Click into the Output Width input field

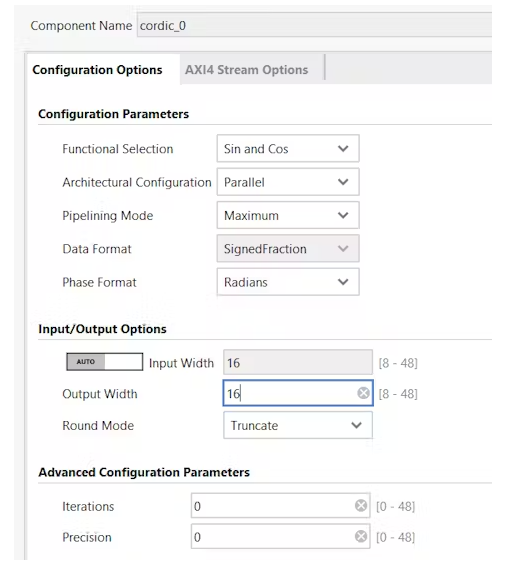tap(298, 393)
